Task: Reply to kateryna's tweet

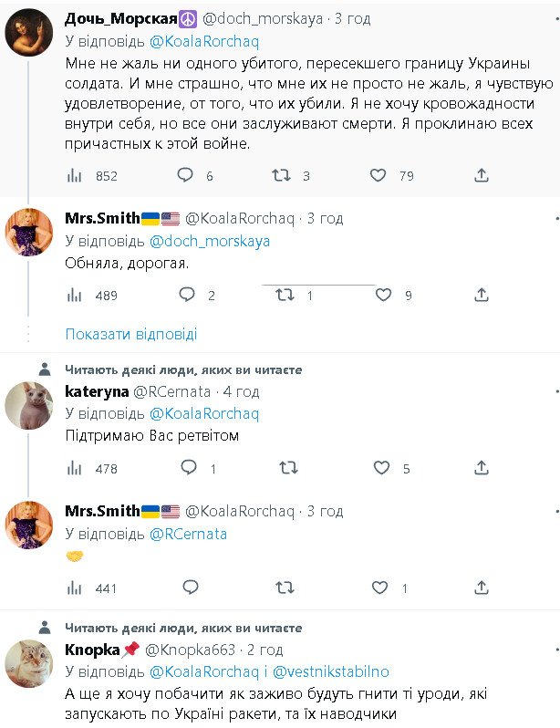Action: 189,468
